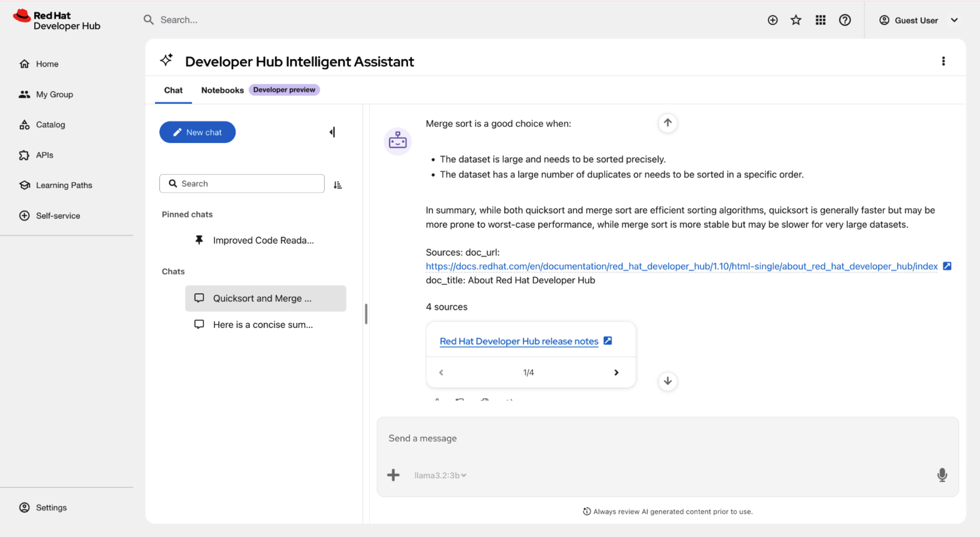Open starred items star icon
The width and height of the screenshot is (980, 537).
click(x=796, y=20)
